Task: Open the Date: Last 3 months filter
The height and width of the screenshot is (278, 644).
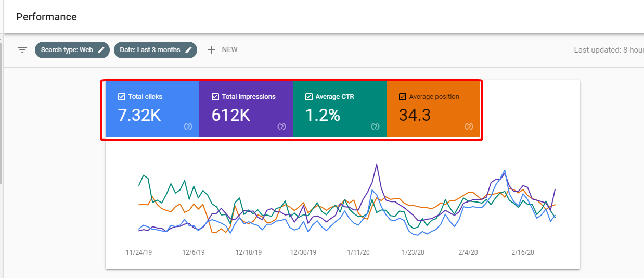Action: pos(150,50)
